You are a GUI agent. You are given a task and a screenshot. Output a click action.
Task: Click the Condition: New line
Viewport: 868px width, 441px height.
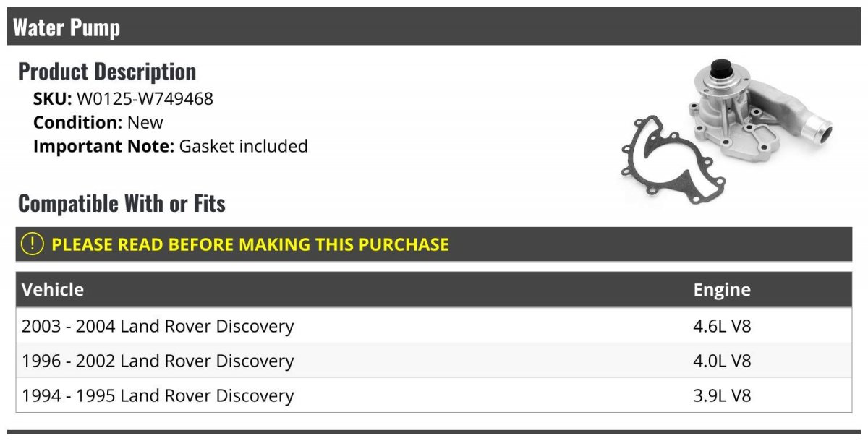[98, 122]
